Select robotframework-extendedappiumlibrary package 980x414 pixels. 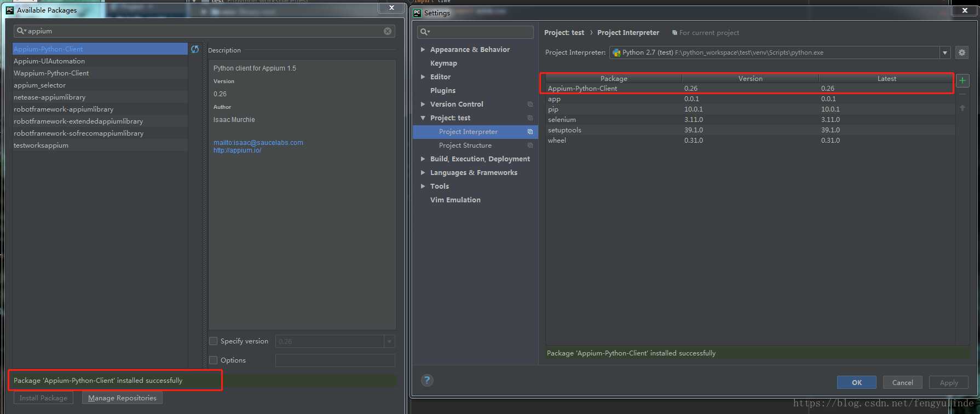[100, 121]
